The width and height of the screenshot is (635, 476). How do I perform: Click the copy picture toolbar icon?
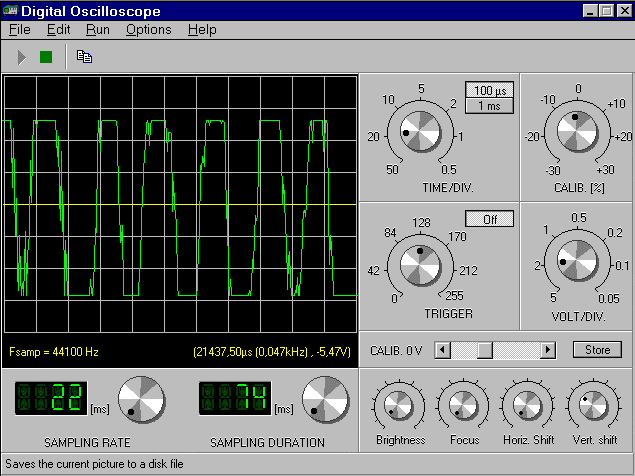click(x=85, y=57)
